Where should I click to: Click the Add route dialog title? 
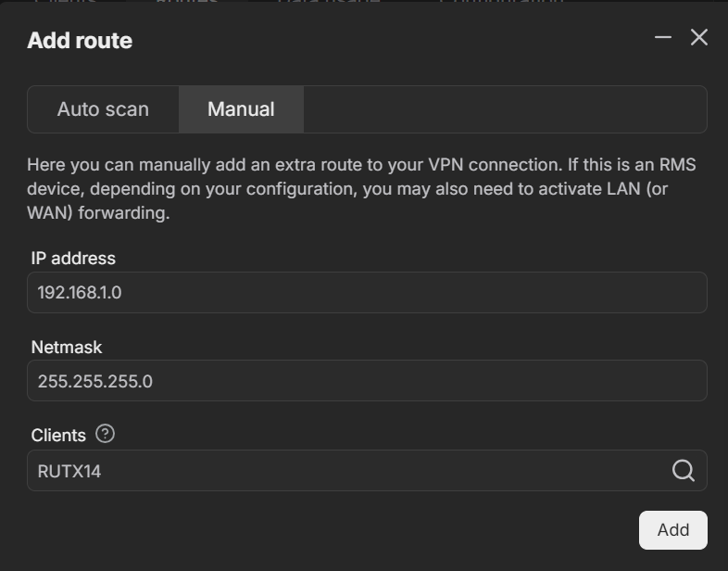tap(80, 41)
